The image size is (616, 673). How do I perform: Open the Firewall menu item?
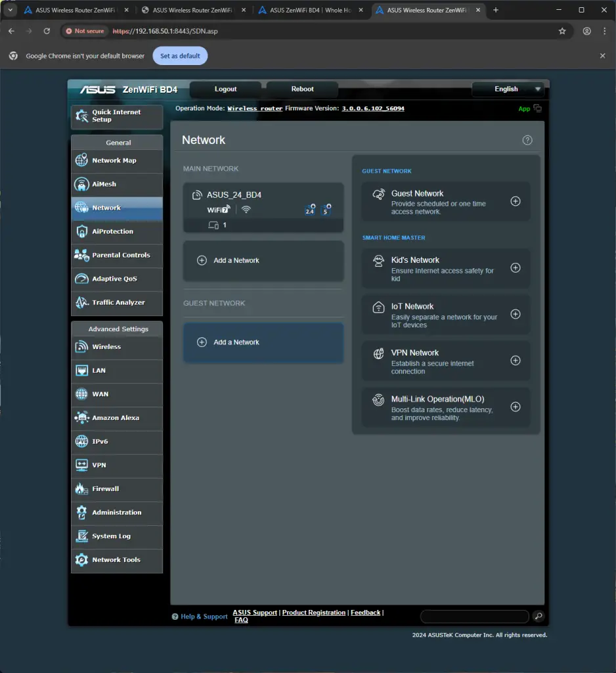[117, 489]
